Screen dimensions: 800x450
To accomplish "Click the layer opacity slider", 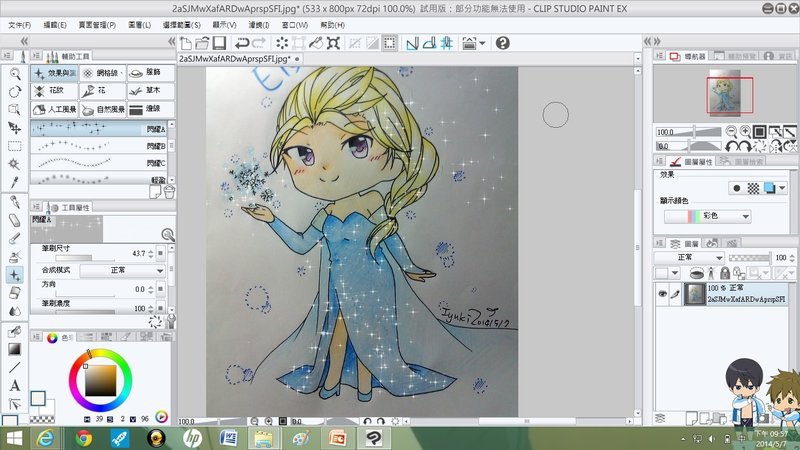I will point(749,258).
